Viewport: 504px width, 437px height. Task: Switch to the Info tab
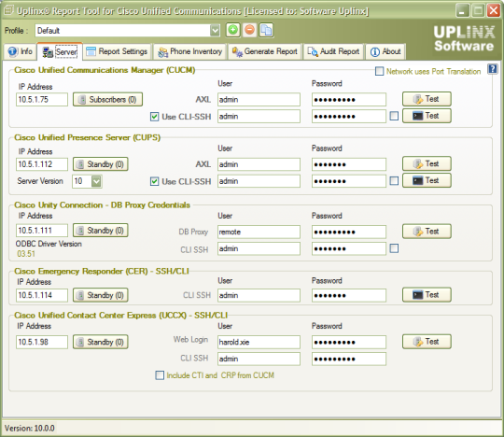[x=21, y=51]
